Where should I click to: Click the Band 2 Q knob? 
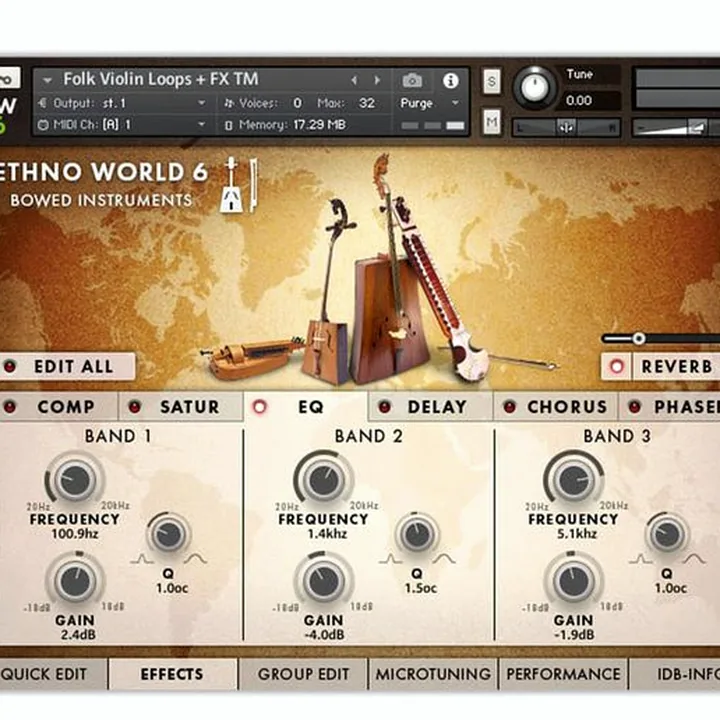pos(417,534)
